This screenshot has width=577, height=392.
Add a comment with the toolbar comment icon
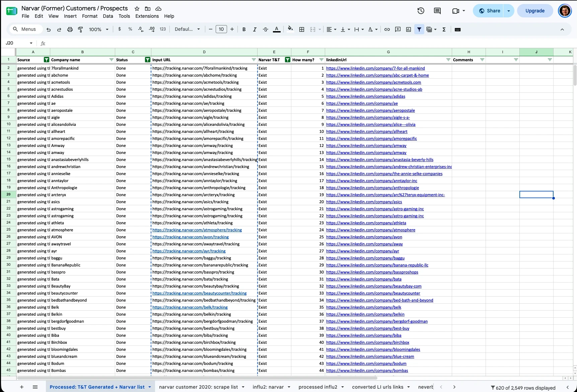tap(398, 29)
